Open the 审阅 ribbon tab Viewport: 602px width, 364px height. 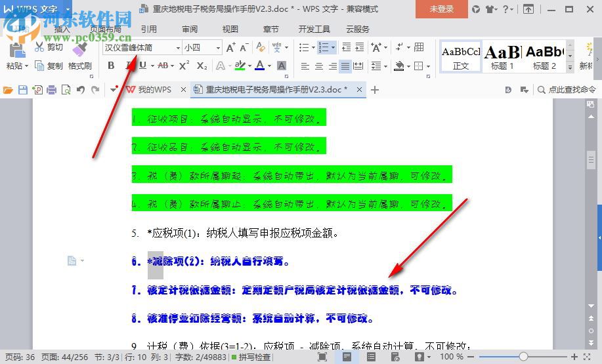190,29
